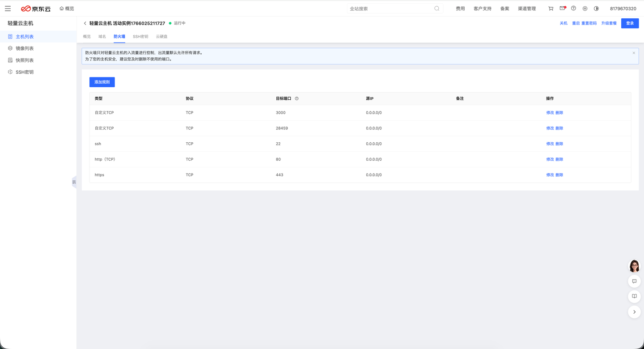Click 关机 to shut down instance
Screen dimensions: 644x349
[x=563, y=23]
